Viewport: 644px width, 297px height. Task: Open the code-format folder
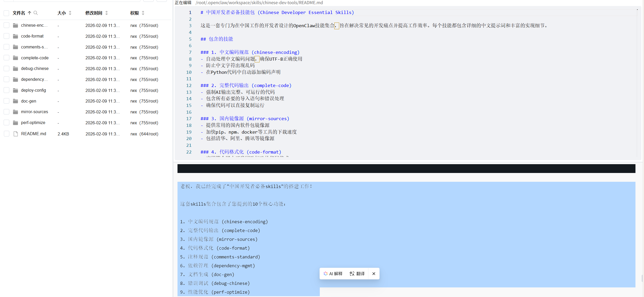pyautogui.click(x=32, y=36)
